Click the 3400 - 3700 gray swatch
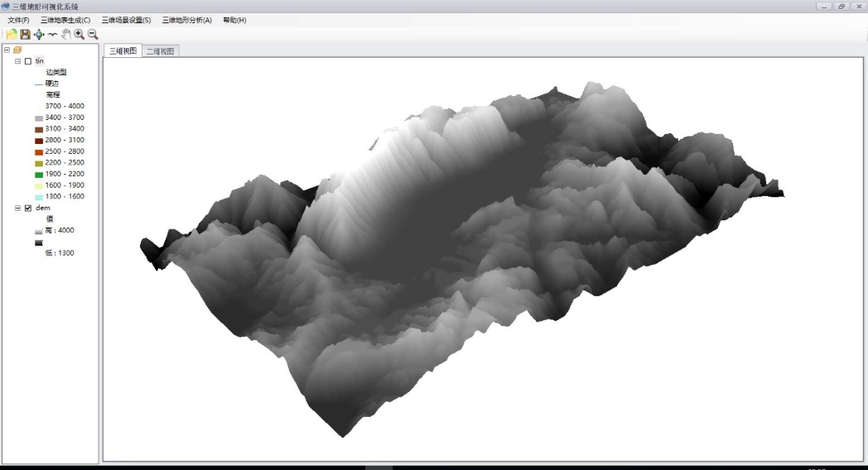 point(39,118)
